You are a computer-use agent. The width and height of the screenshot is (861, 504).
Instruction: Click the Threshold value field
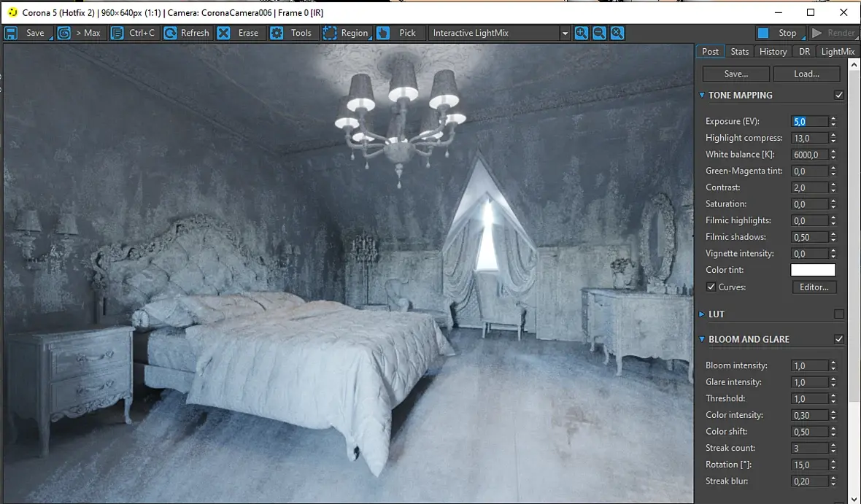(810, 398)
